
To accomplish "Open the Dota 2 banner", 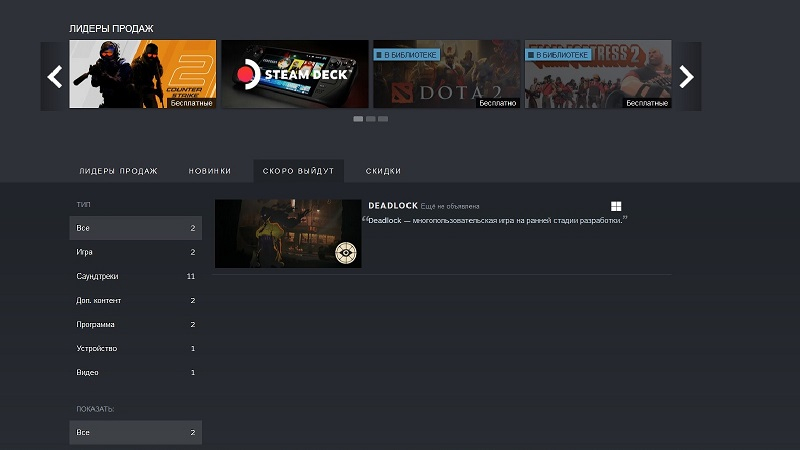I will point(446,74).
